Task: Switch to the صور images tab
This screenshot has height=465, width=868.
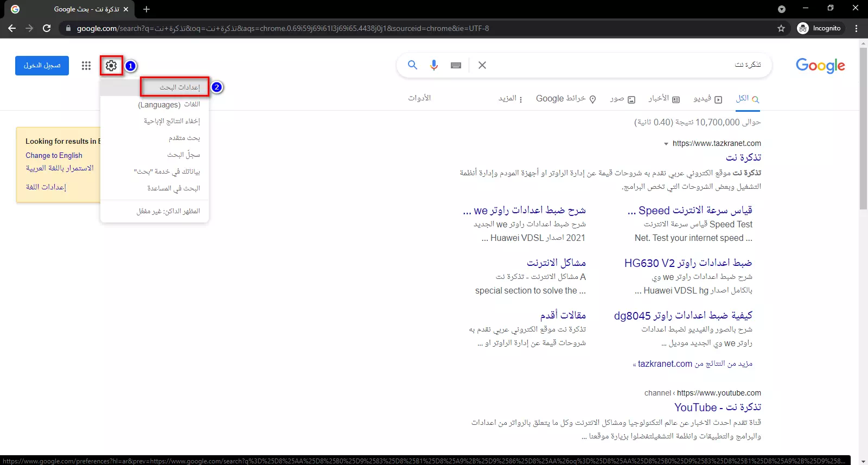Action: point(622,99)
